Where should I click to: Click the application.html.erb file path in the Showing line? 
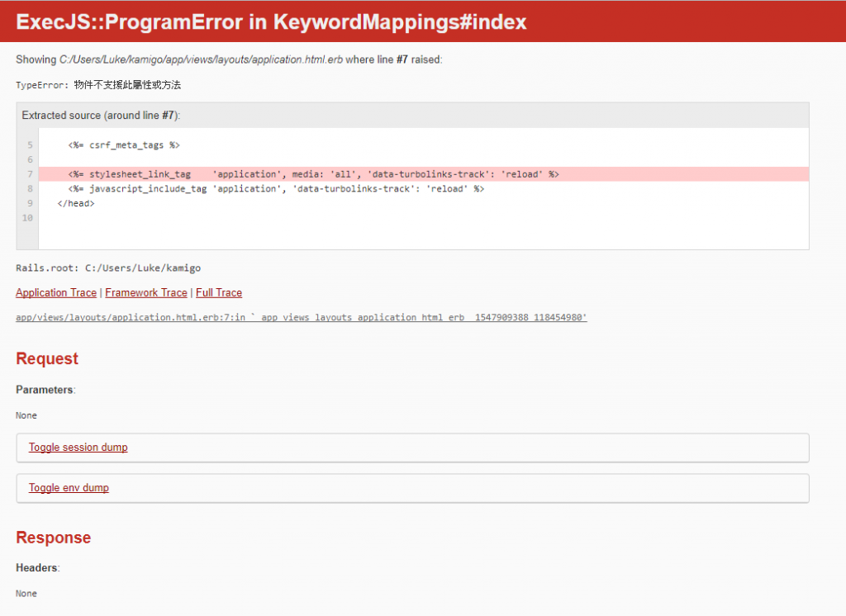point(201,59)
